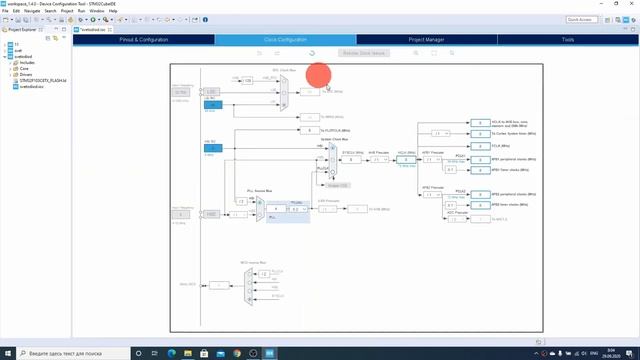The width and height of the screenshot is (640, 360).
Task: Click the Resolve Clock Issues button
Action: click(364, 53)
